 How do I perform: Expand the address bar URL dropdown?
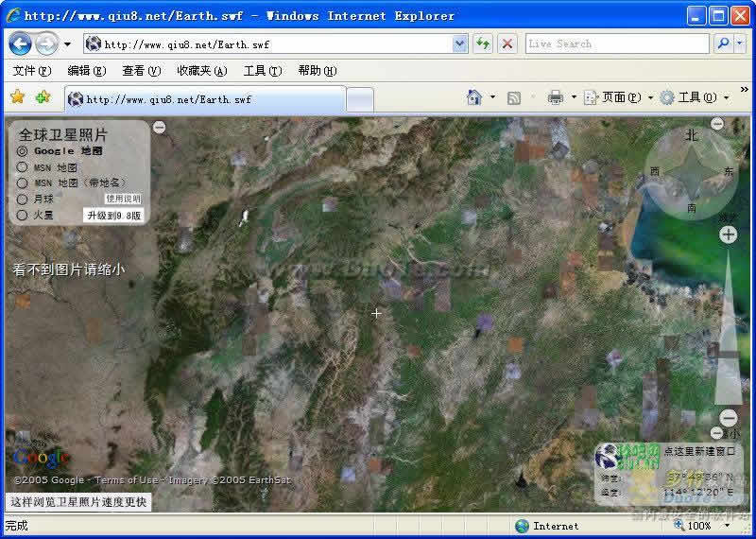pos(460,44)
